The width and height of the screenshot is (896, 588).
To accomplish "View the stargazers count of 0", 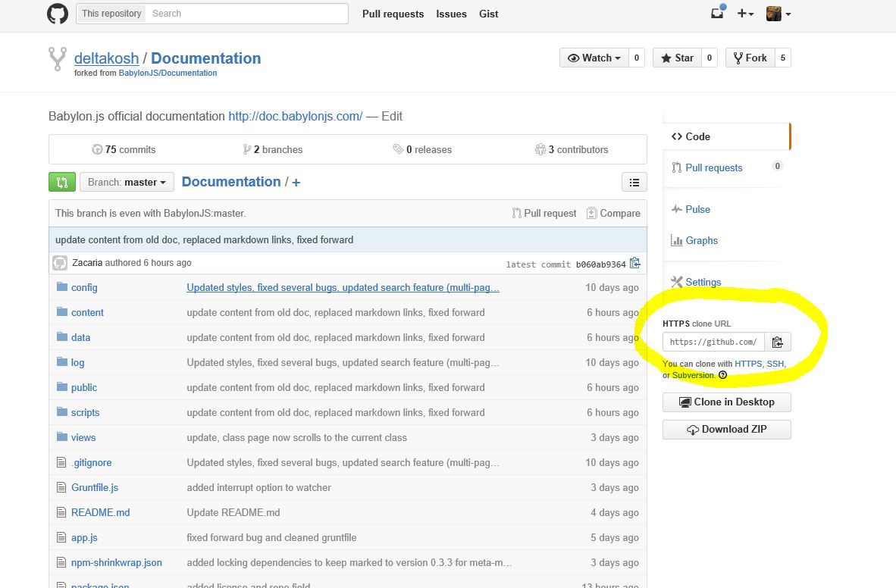I will 709,58.
